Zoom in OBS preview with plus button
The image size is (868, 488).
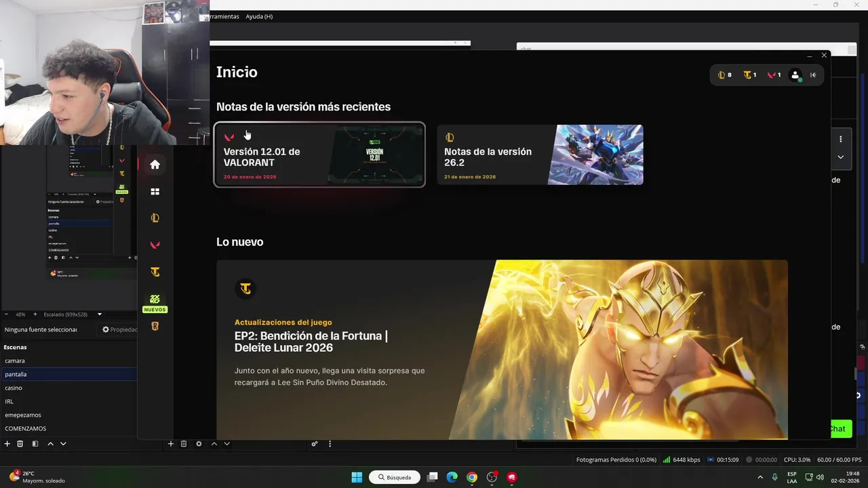coord(35,314)
